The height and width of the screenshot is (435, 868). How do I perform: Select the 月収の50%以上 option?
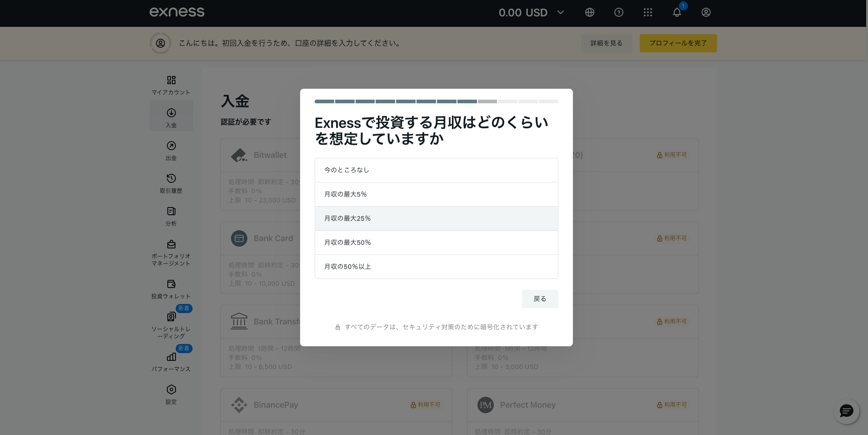(436, 267)
